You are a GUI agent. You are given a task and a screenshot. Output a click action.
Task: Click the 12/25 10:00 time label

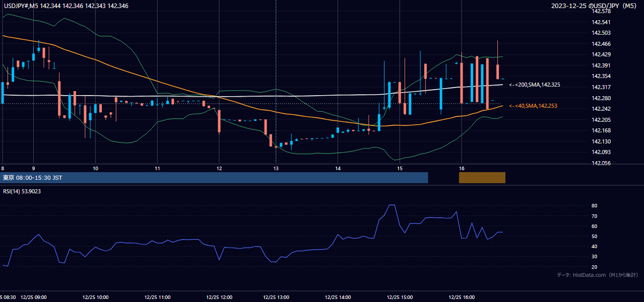tap(95, 297)
